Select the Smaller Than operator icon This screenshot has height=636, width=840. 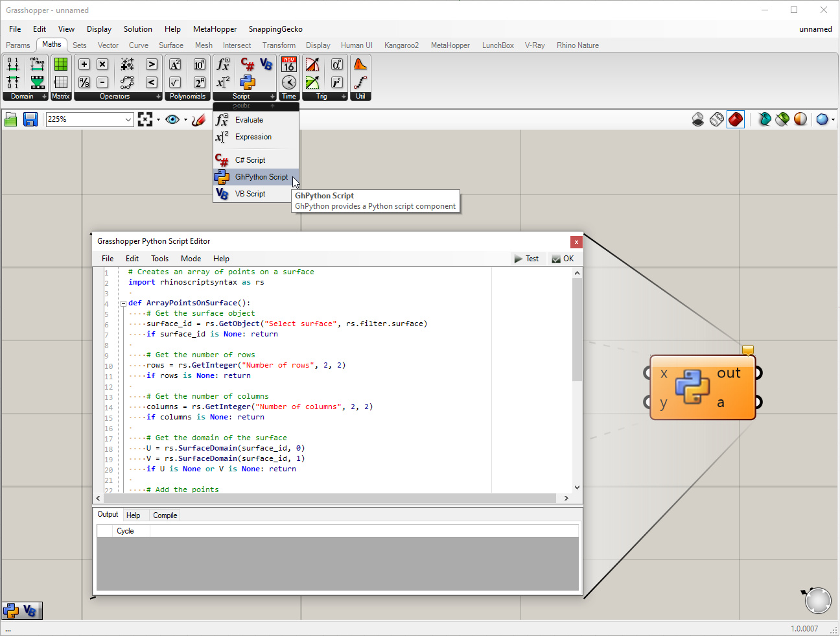tap(151, 82)
